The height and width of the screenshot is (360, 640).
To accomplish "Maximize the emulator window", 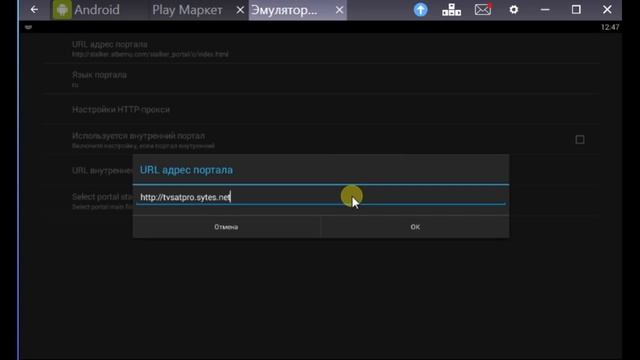I will [576, 9].
